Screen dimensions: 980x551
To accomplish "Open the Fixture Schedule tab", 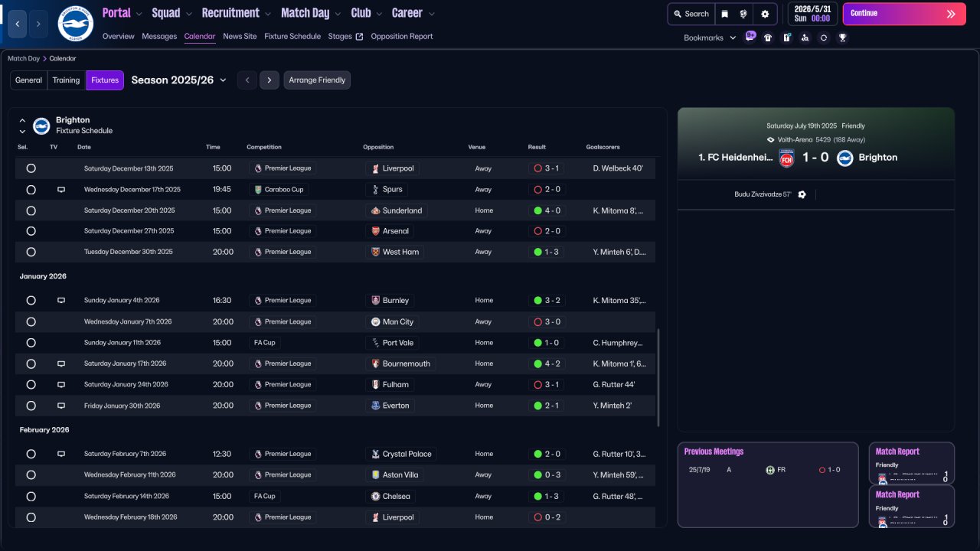I will 292,37.
